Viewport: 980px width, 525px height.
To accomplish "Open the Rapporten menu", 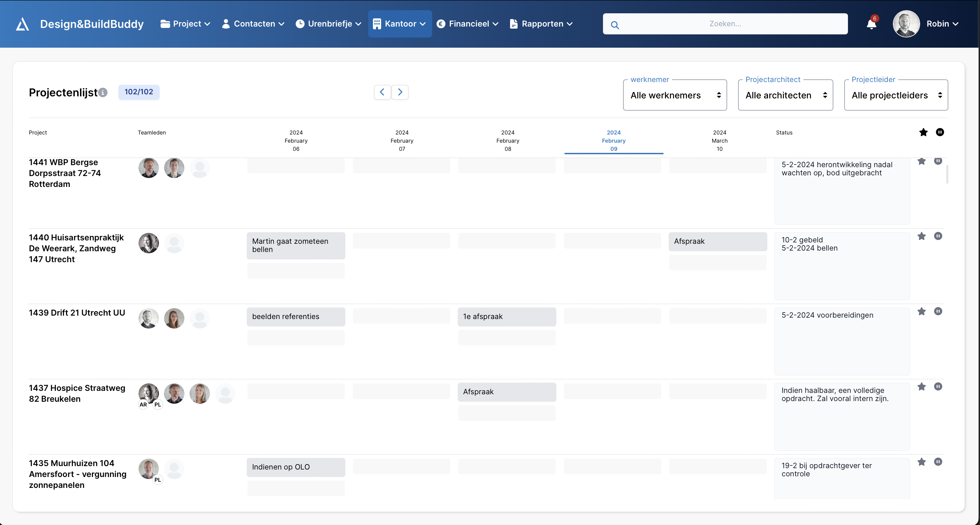I will coord(541,23).
